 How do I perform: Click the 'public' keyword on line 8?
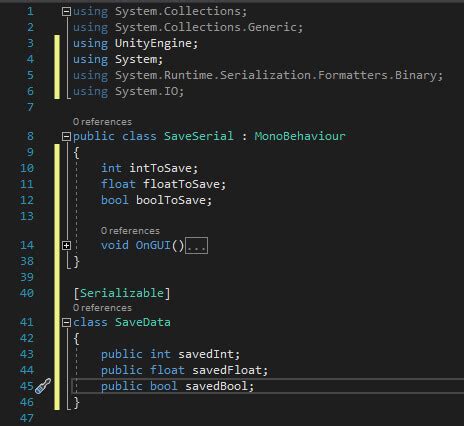(x=94, y=136)
